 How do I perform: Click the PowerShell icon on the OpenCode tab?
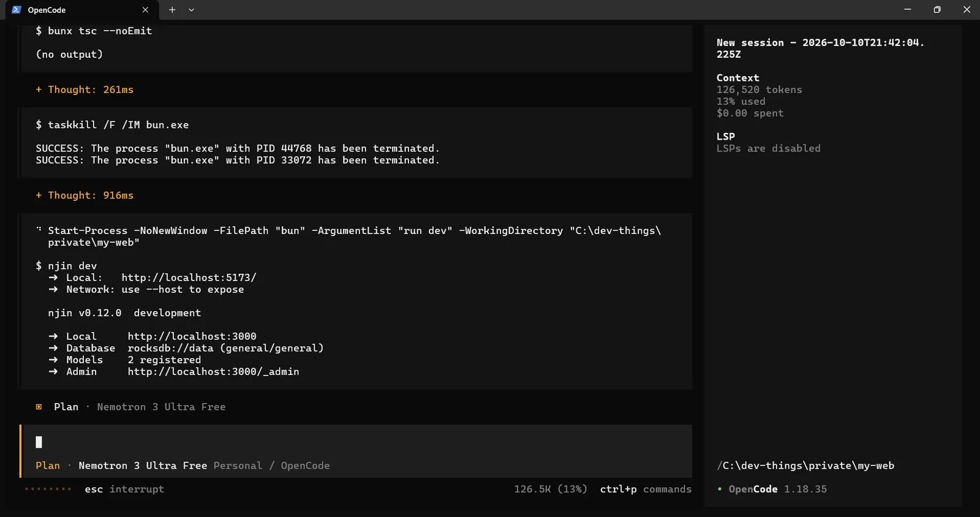pyautogui.click(x=17, y=10)
